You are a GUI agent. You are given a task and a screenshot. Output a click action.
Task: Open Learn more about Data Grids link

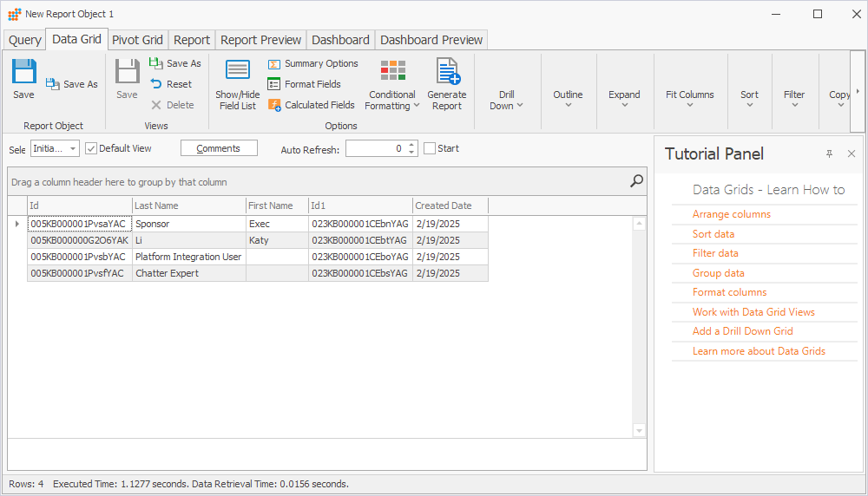tap(759, 351)
